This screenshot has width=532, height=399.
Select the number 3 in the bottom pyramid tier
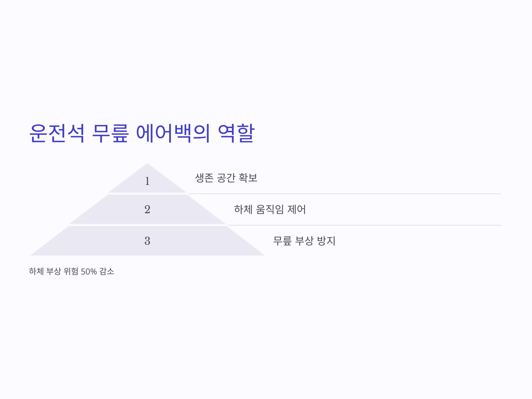(x=147, y=241)
